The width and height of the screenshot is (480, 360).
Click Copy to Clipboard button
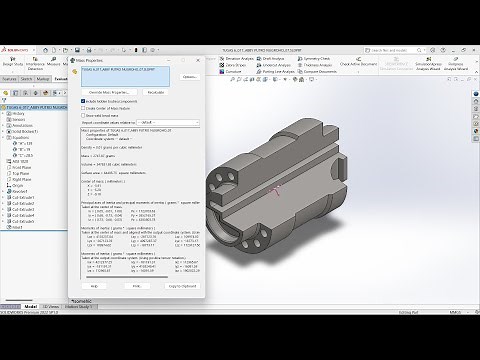(x=182, y=286)
